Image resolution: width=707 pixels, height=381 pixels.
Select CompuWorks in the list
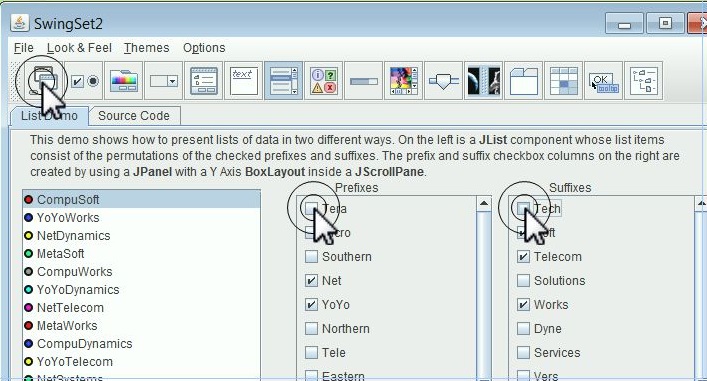click(142, 271)
